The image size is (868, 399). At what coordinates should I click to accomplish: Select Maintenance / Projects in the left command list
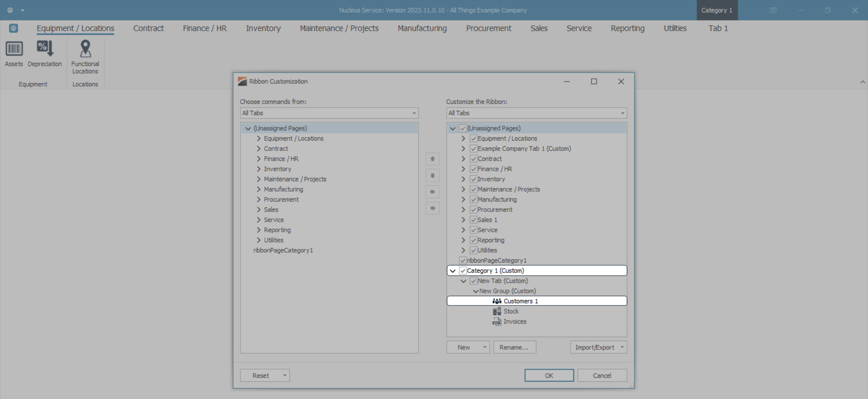[295, 179]
